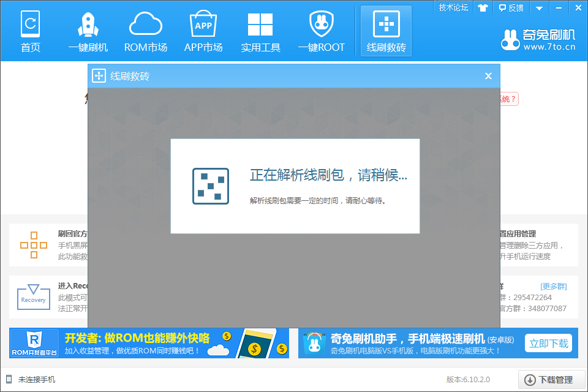Click the orange 刷回官方 squares icon
This screenshot has width=588, height=392.
click(x=34, y=245)
